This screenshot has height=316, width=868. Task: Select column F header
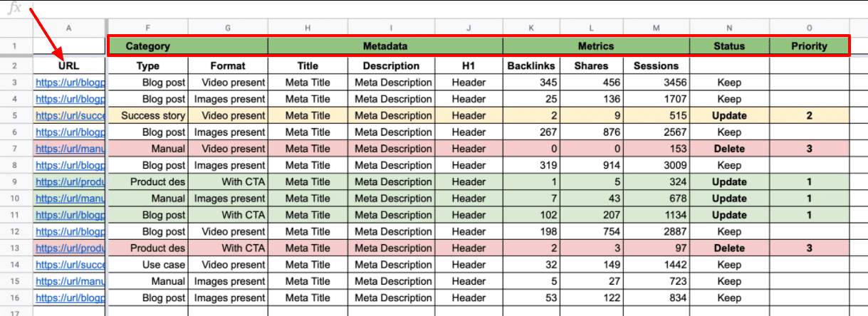tap(147, 28)
